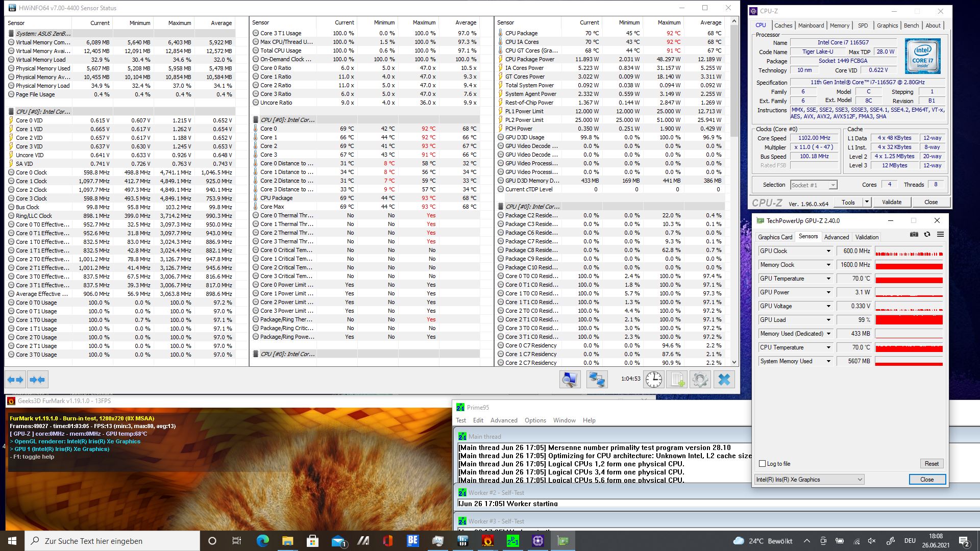Viewport: 980px width, 551px height.
Task: Switch to Graphics Card tab in GPU-Z
Action: pyautogui.click(x=775, y=237)
